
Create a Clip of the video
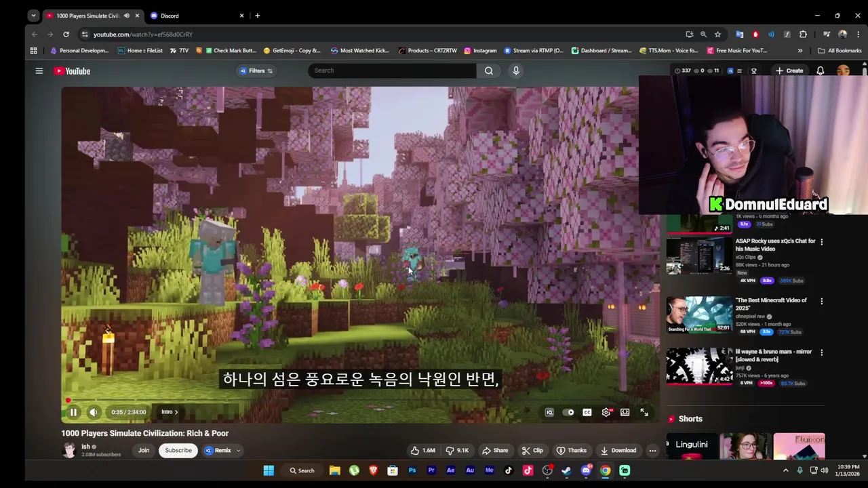click(532, 450)
